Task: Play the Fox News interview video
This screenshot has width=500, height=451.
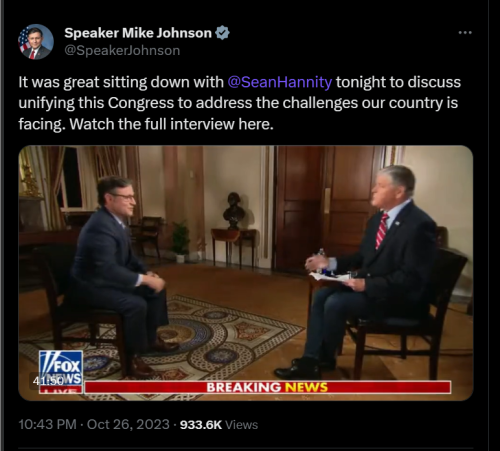Action: click(x=246, y=273)
